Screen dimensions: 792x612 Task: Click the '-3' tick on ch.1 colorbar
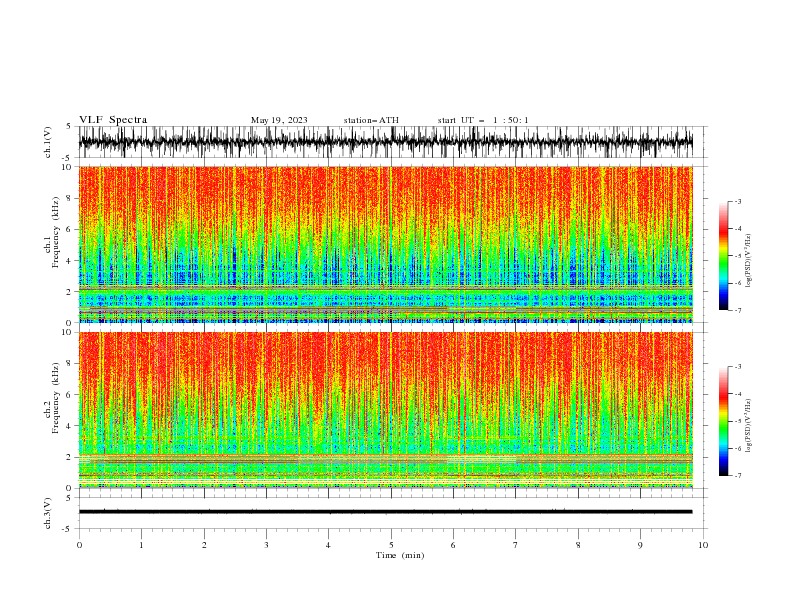[x=738, y=201]
